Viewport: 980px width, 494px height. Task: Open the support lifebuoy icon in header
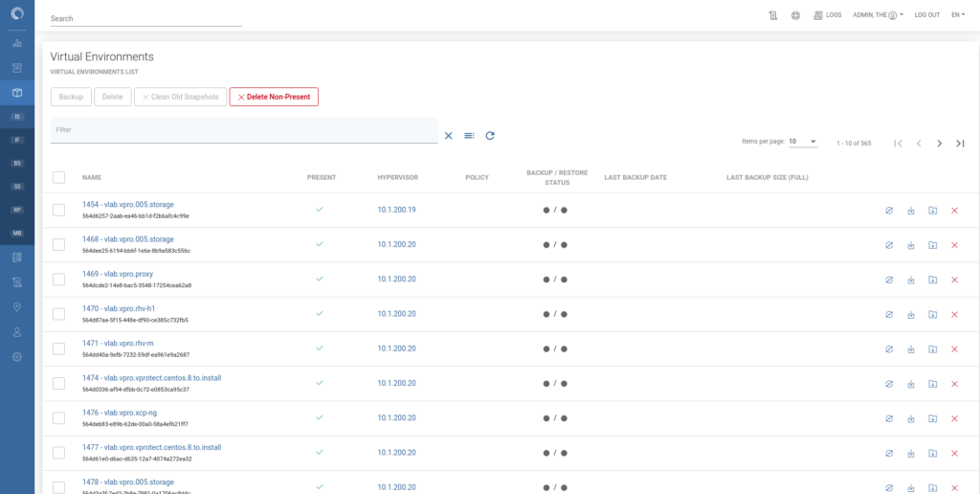click(x=795, y=15)
